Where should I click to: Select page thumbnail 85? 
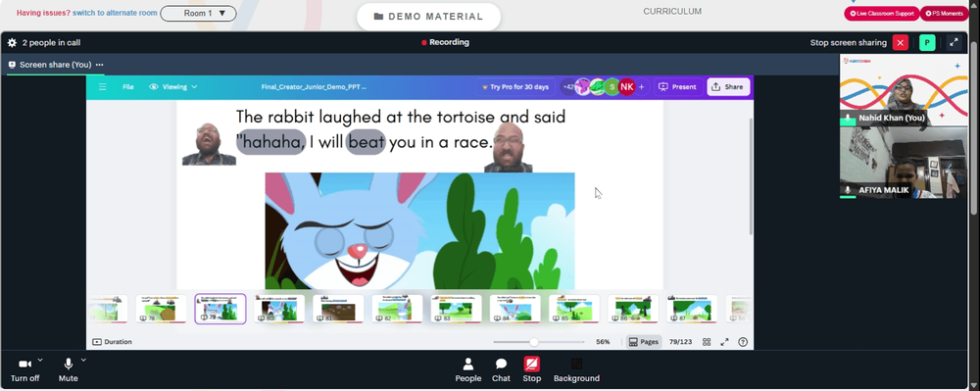tap(574, 310)
